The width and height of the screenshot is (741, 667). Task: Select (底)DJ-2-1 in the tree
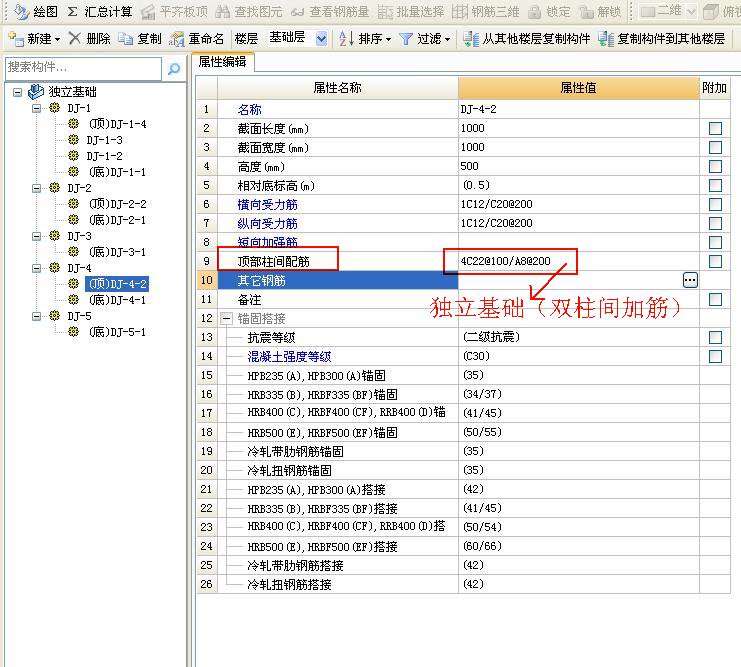point(117,220)
